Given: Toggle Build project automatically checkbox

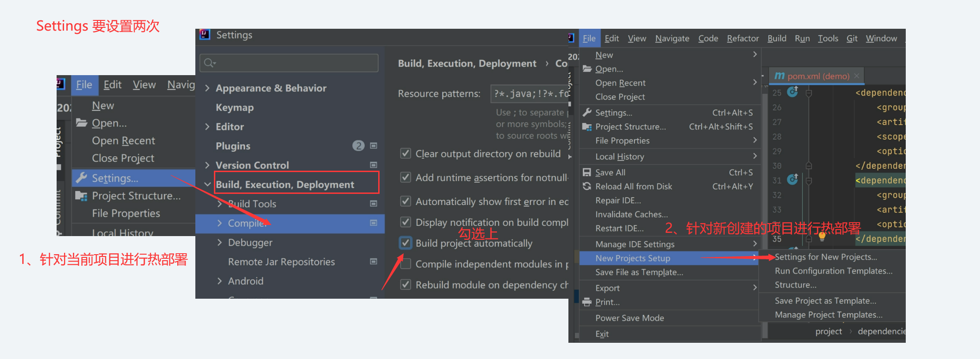Looking at the screenshot, I should coord(406,243).
